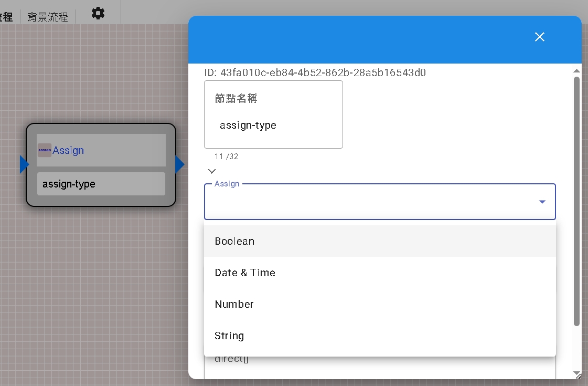Click the Assign node's right output port
This screenshot has width=588, height=386.
pyautogui.click(x=179, y=164)
